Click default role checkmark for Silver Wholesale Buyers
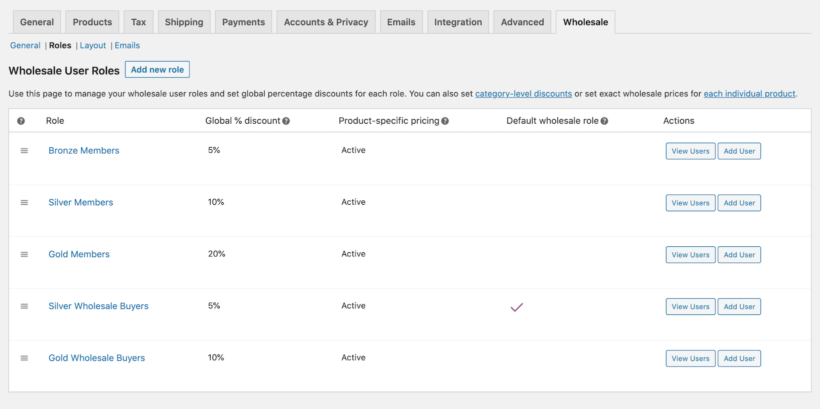820x409 pixels. coord(517,307)
